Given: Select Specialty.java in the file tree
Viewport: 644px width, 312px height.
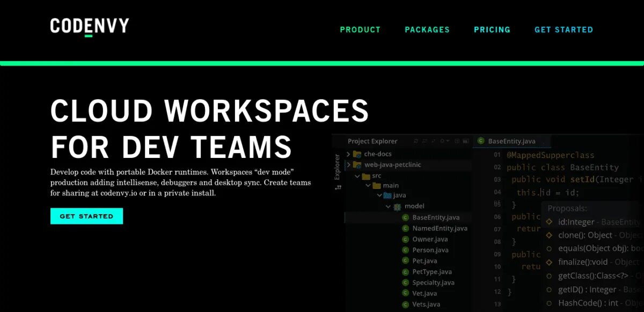Looking at the screenshot, I should [434, 282].
